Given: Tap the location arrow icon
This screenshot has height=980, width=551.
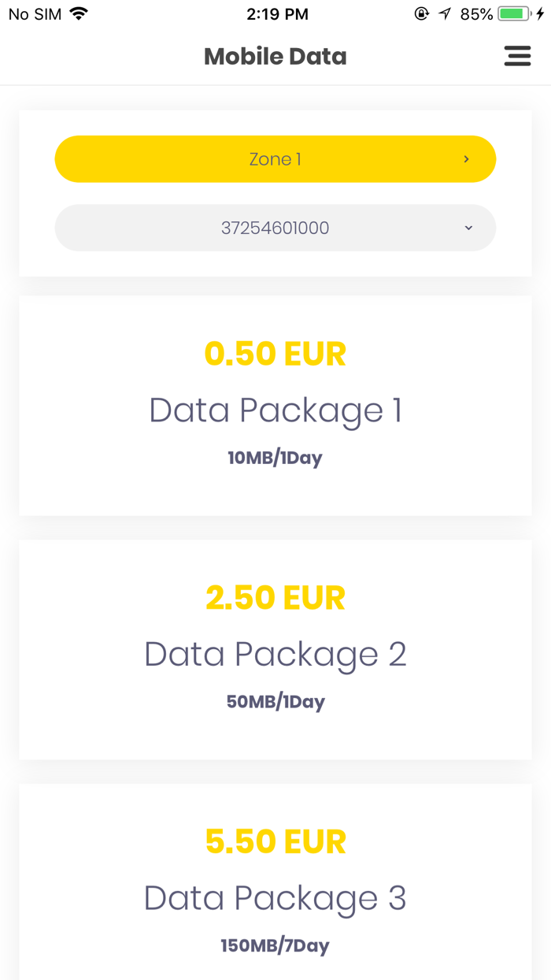Looking at the screenshot, I should coord(443,13).
